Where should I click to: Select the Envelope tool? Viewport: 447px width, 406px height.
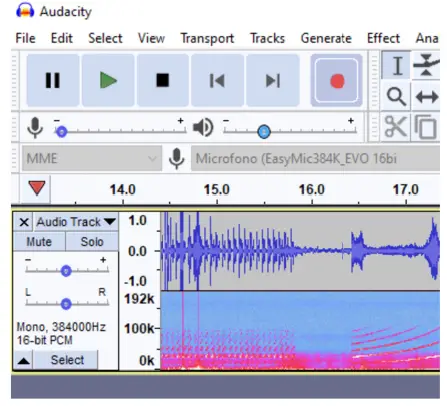426,65
